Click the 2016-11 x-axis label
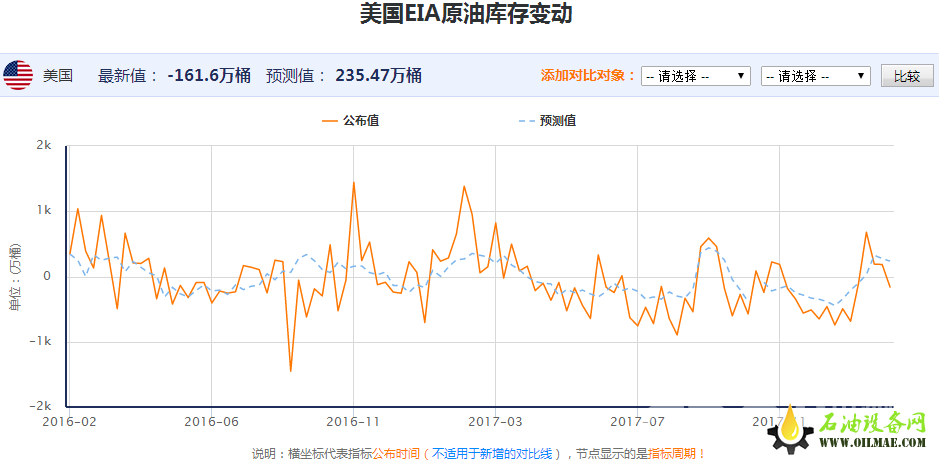 pyautogui.click(x=353, y=421)
